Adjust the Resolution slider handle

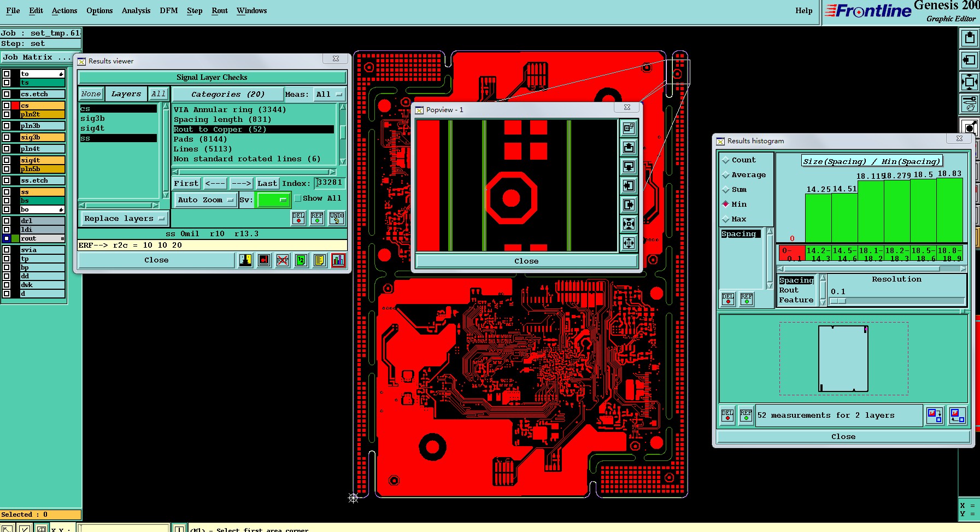click(x=838, y=301)
